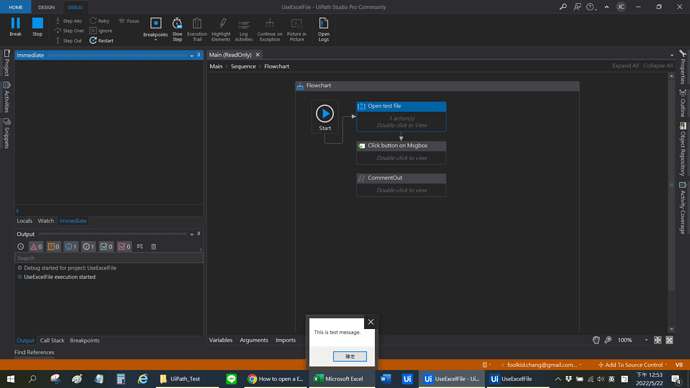This screenshot has height=388, width=690.
Task: Open the Snippets side panel
Action: 7,133
